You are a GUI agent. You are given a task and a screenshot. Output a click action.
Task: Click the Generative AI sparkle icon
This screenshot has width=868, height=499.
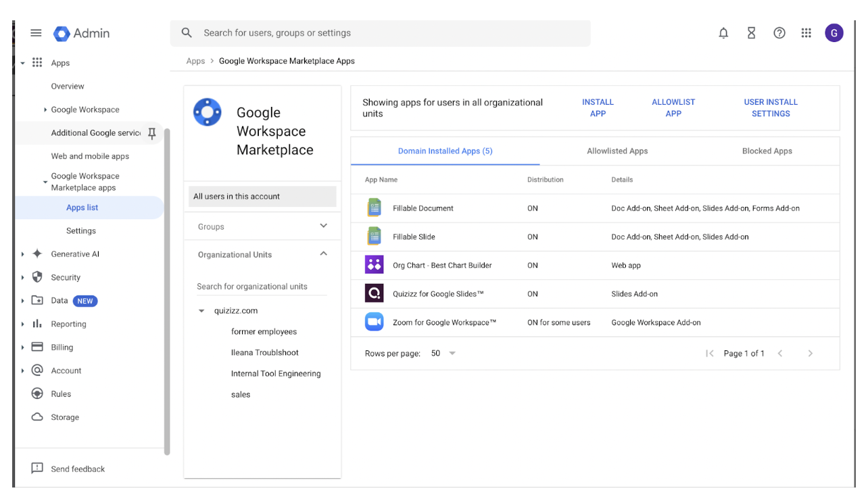[38, 254]
